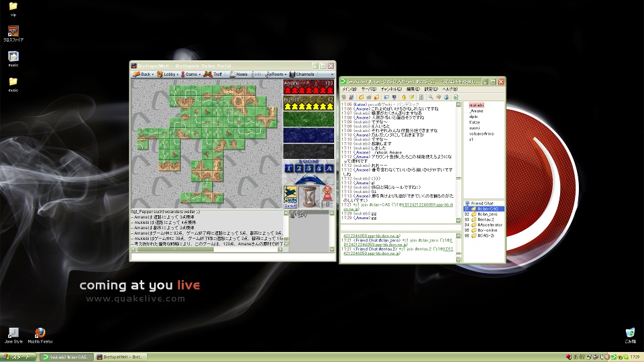Click the game log scroll-down arrow
The width and height of the screenshot is (644, 362).
point(286,244)
